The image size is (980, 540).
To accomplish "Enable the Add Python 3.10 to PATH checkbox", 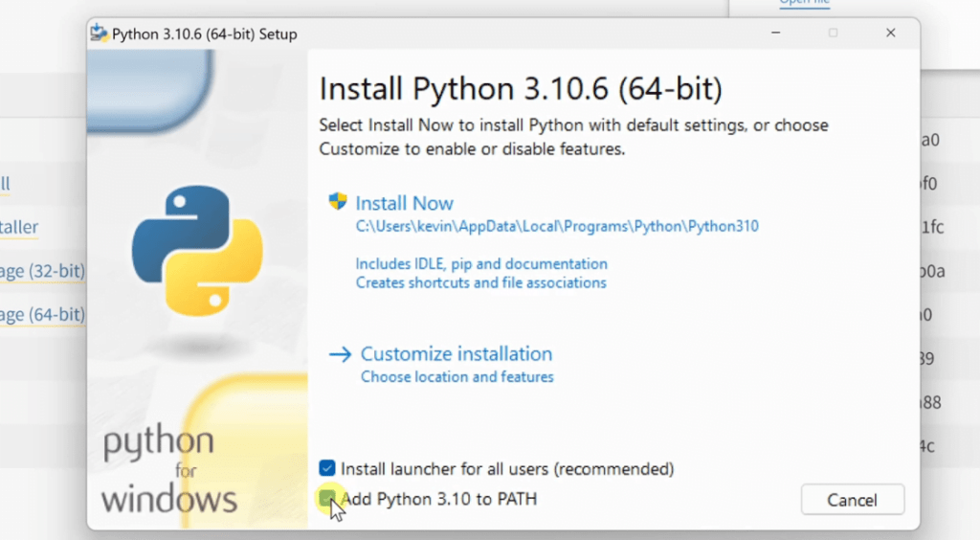I will [x=328, y=498].
